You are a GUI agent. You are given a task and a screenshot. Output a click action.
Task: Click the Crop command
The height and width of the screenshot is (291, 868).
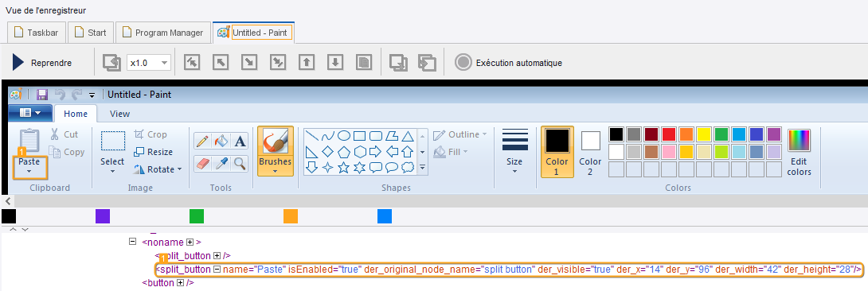150,134
